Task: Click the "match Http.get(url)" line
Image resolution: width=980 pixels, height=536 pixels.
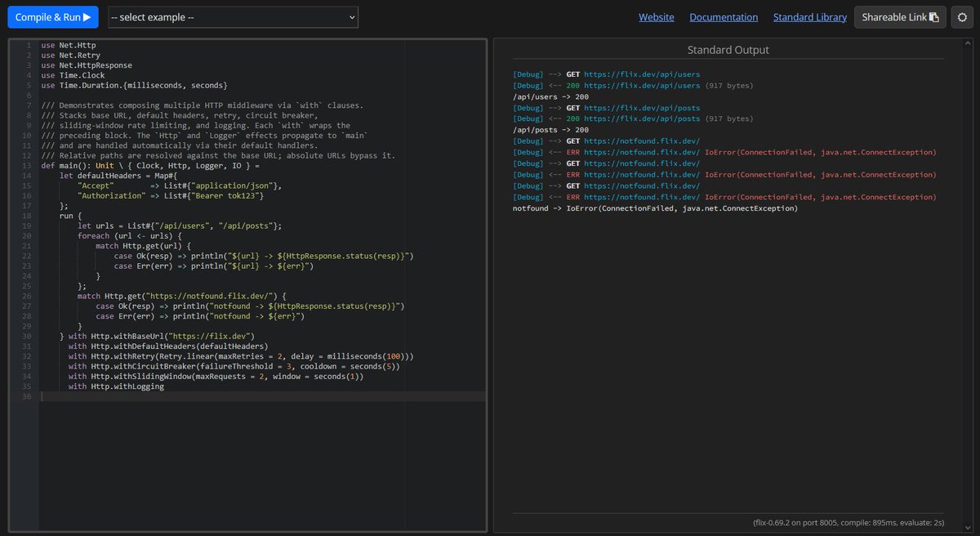Action: pyautogui.click(x=144, y=246)
